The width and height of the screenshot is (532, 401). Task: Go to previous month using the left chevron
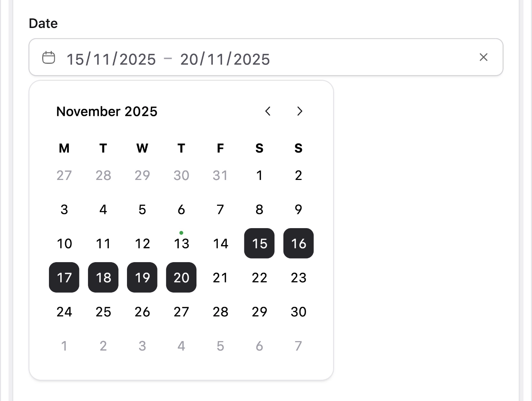click(x=268, y=112)
